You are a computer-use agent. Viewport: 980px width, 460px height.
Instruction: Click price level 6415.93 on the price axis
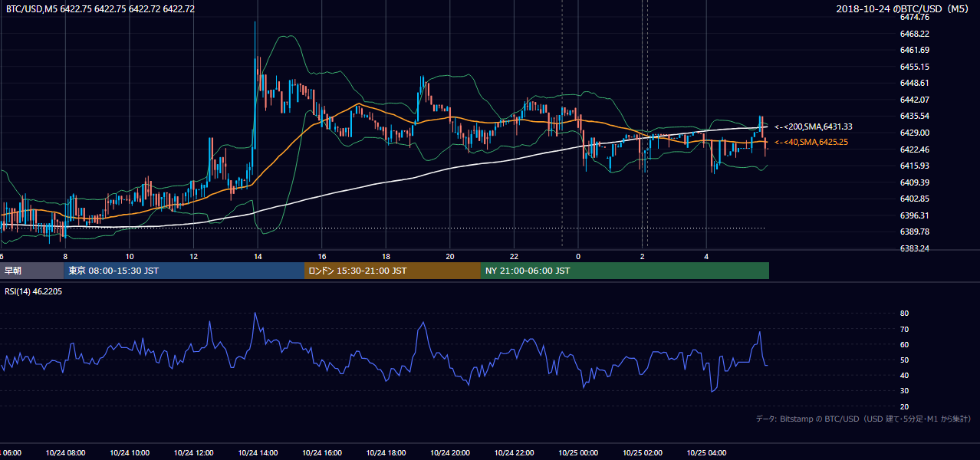pyautogui.click(x=914, y=166)
